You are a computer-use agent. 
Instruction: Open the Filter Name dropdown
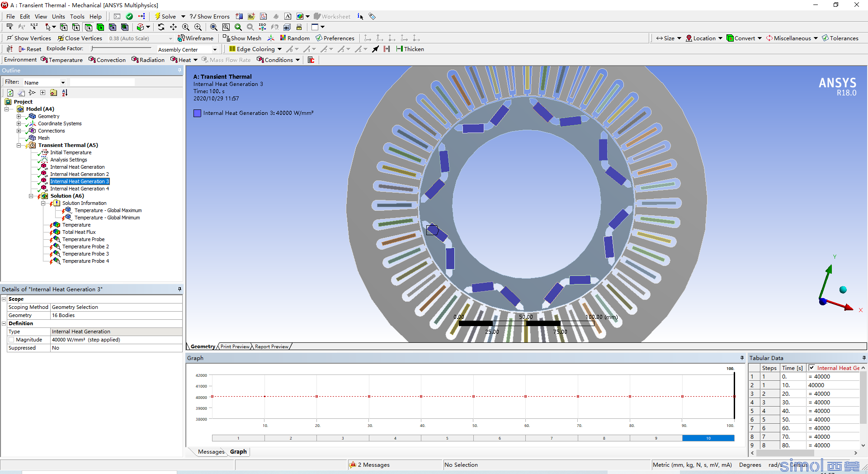coord(63,82)
